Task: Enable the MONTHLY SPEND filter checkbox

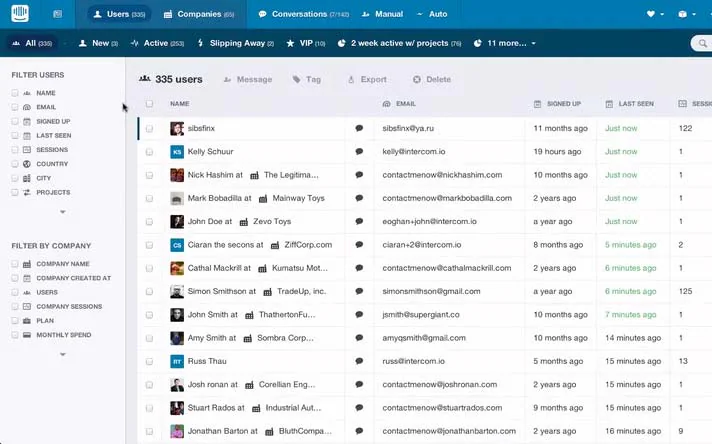Action: pos(15,335)
